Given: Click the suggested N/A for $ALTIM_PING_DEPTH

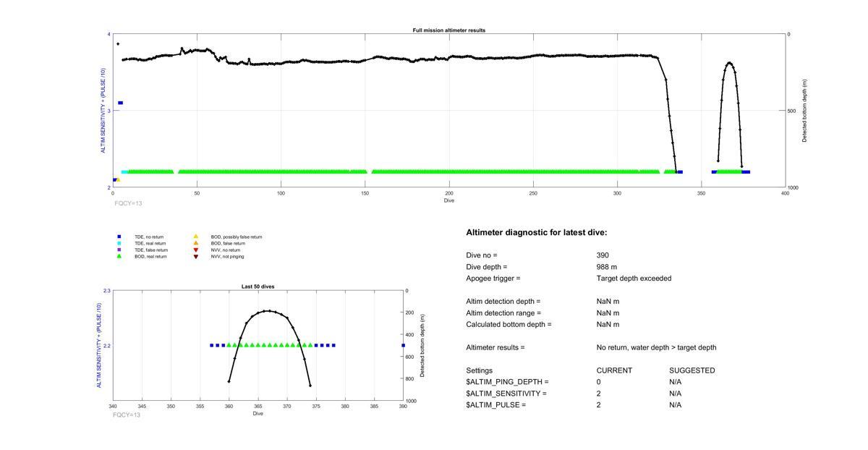Looking at the screenshot, I should point(676,382).
